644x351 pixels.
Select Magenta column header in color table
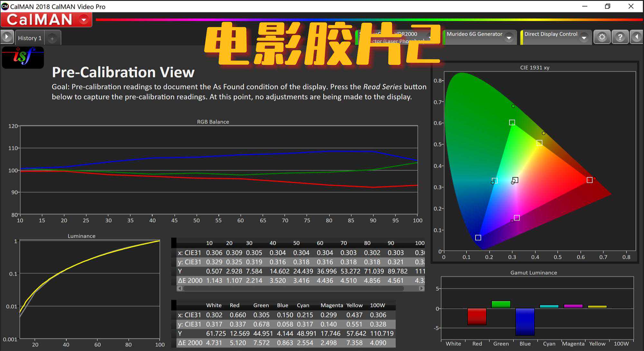(332, 305)
